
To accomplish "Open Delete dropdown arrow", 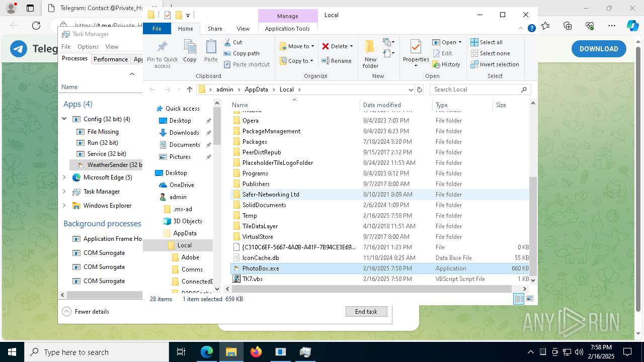I will coord(351,46).
